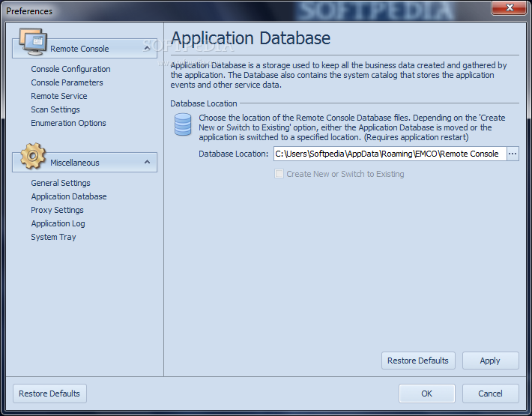This screenshot has width=532, height=416.
Task: Click the Remote Console header label
Action: 79,49
